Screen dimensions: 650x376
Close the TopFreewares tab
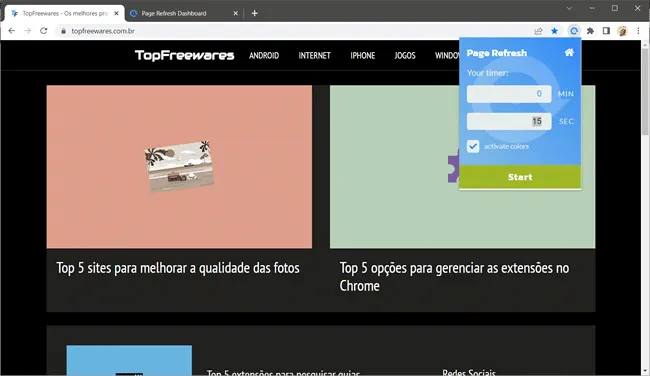point(116,13)
